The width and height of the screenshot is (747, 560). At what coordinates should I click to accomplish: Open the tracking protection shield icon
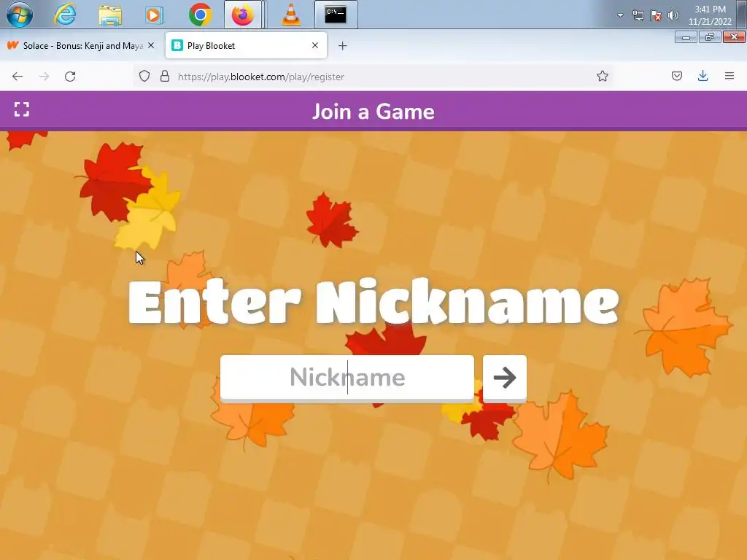point(144,76)
